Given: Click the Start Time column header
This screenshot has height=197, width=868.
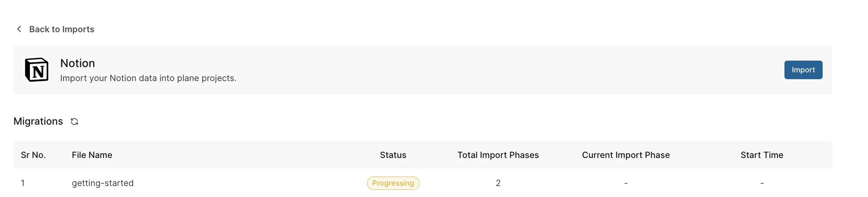Looking at the screenshot, I should (762, 155).
